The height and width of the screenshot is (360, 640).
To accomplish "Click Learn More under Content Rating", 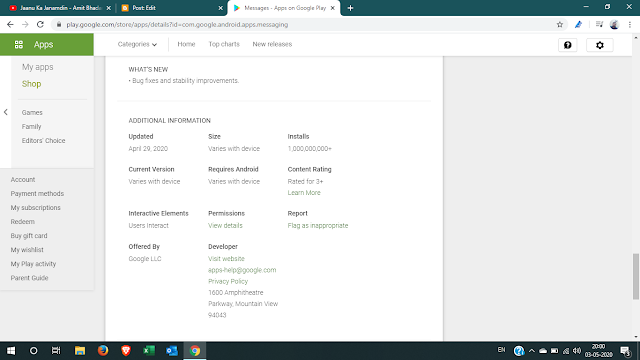I will click(x=304, y=193).
